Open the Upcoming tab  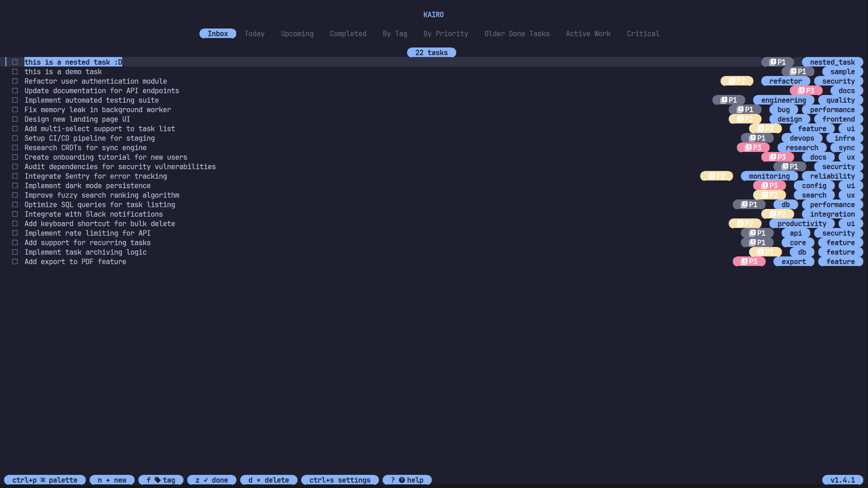(297, 33)
